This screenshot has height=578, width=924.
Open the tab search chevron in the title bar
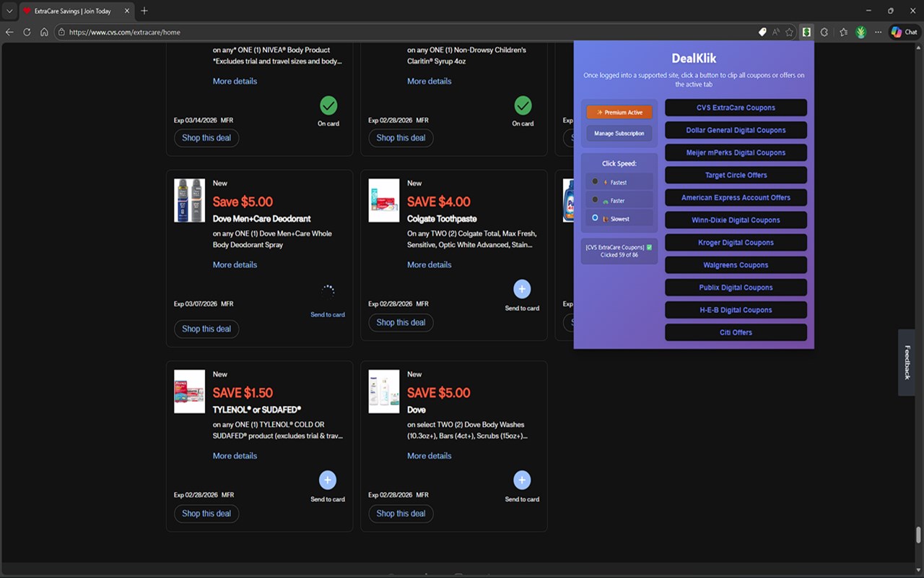(x=9, y=11)
